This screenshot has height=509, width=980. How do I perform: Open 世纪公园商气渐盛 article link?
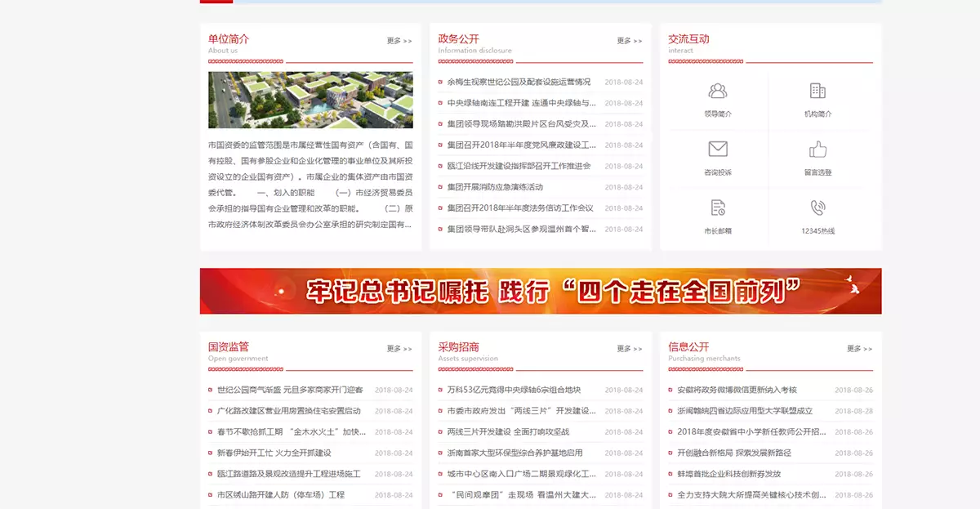click(290, 391)
